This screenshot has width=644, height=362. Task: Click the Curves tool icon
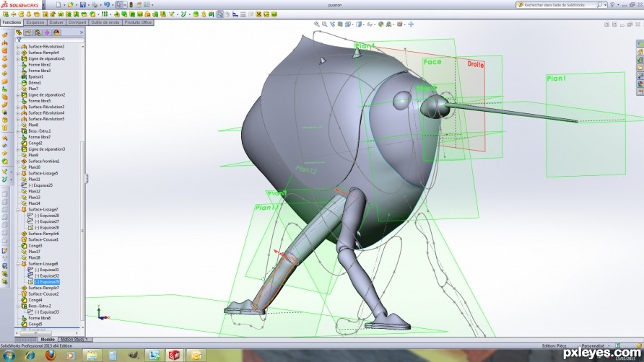tap(183, 14)
